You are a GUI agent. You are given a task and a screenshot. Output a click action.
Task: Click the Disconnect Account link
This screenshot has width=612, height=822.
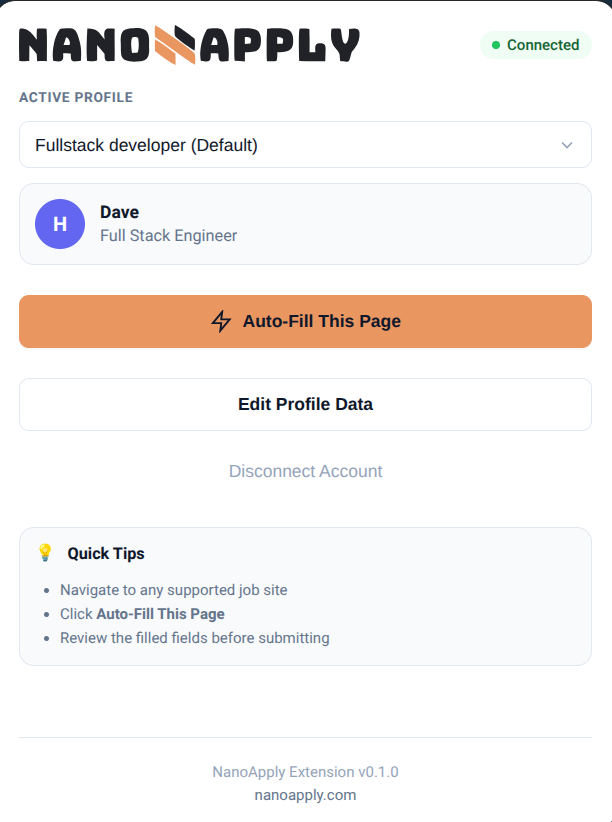pos(305,471)
